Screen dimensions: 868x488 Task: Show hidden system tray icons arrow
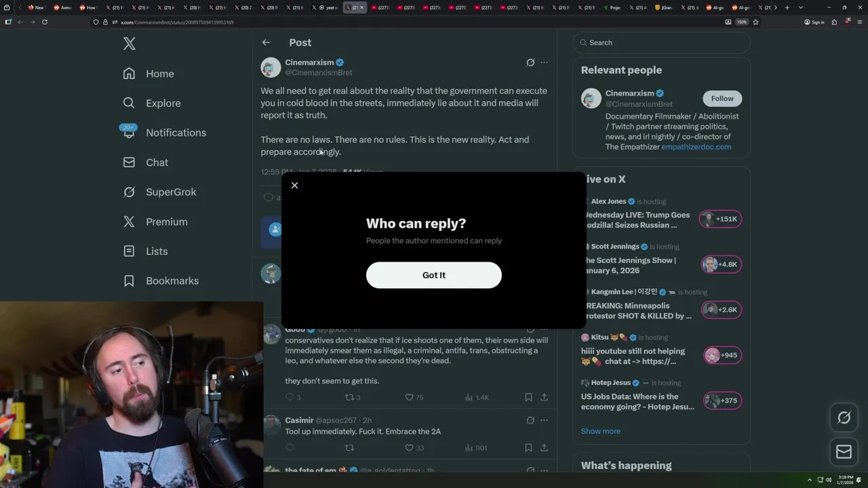coord(809,480)
